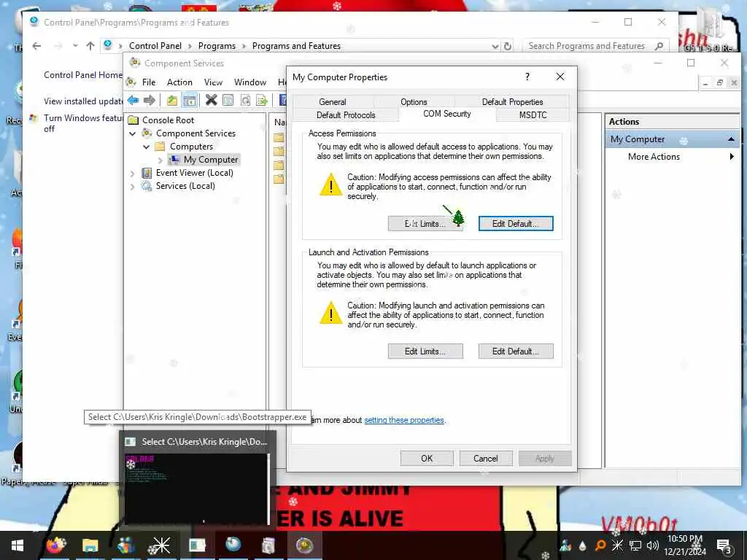Open the View menu
The width and height of the screenshot is (747, 560).
(213, 82)
